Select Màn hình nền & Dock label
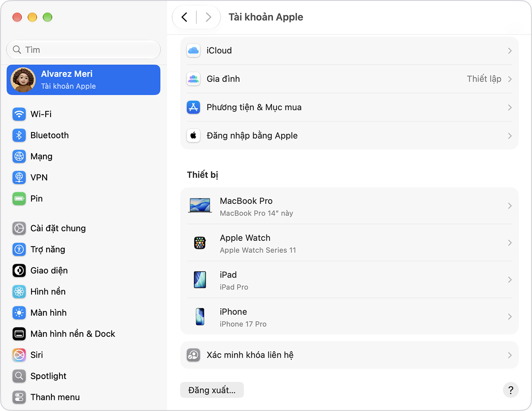This screenshot has height=411, width=532. tap(73, 334)
